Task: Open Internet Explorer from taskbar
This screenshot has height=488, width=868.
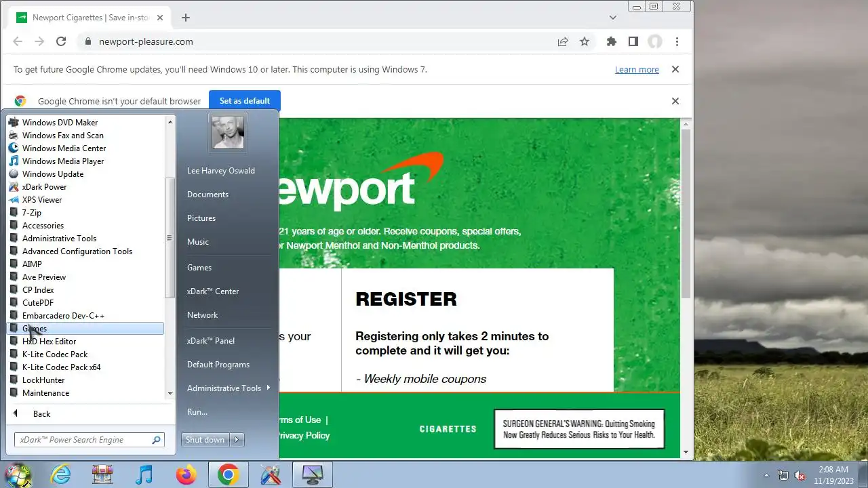Action: coord(61,474)
